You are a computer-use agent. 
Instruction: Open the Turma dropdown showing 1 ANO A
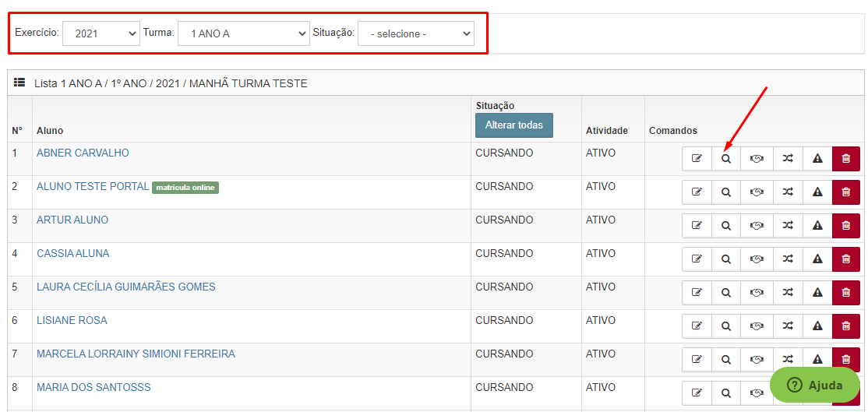[x=244, y=33]
